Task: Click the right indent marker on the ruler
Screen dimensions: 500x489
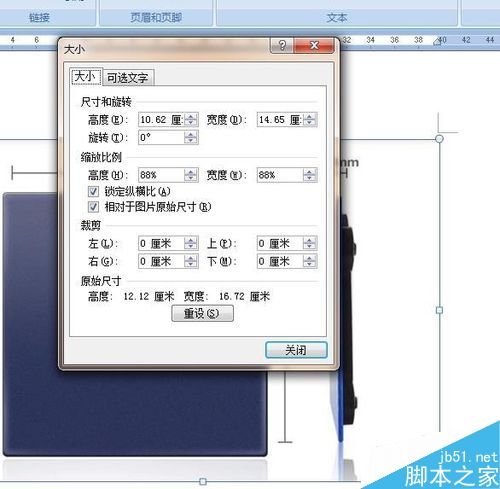Action: pyautogui.click(x=437, y=42)
